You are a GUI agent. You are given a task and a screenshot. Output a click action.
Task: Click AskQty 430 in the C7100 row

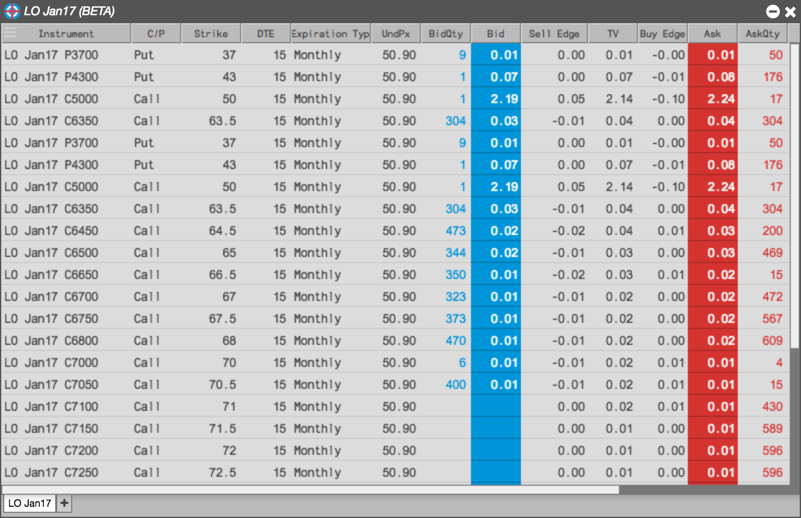pos(772,407)
